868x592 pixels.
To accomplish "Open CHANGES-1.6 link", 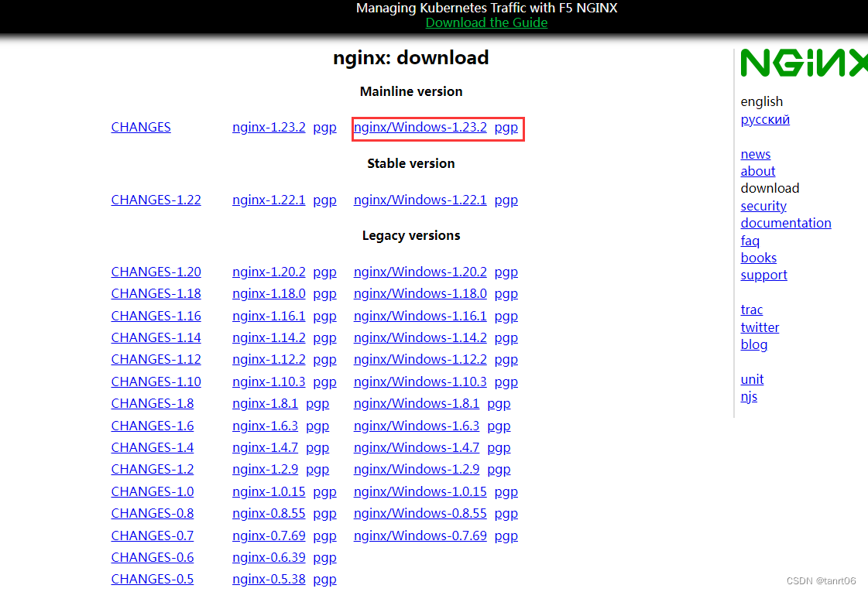I will pyautogui.click(x=153, y=426).
